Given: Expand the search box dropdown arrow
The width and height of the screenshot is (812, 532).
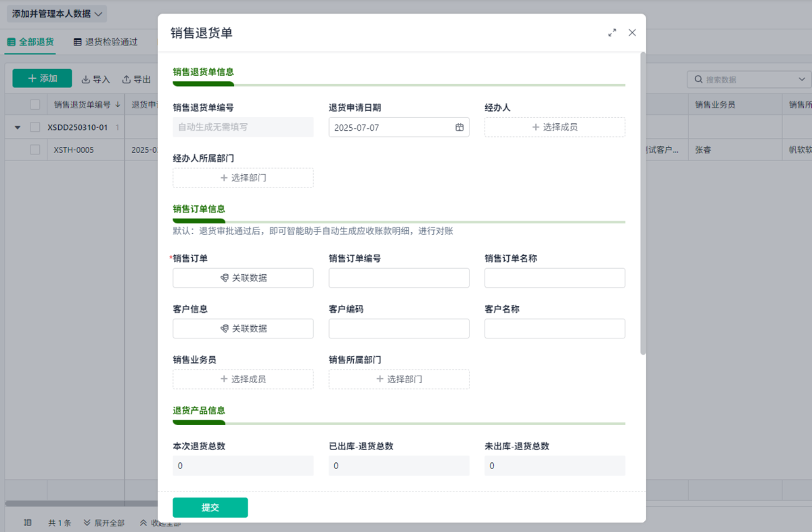Looking at the screenshot, I should (801, 80).
